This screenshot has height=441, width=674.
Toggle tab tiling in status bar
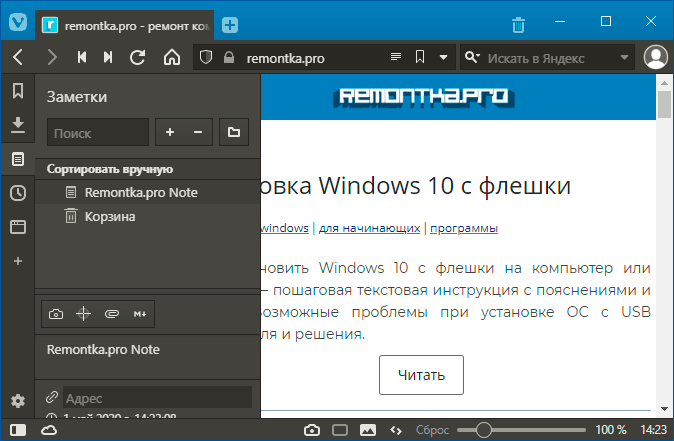click(340, 430)
